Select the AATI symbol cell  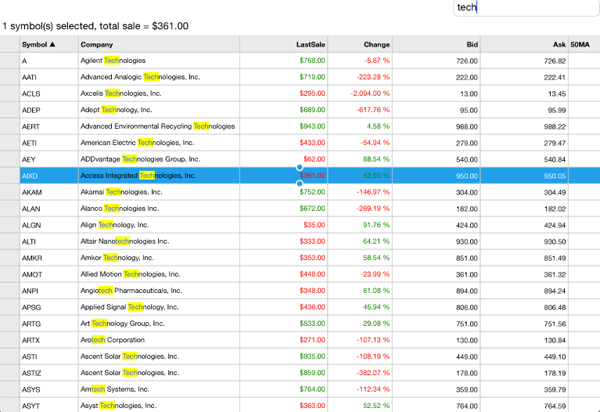(49, 77)
